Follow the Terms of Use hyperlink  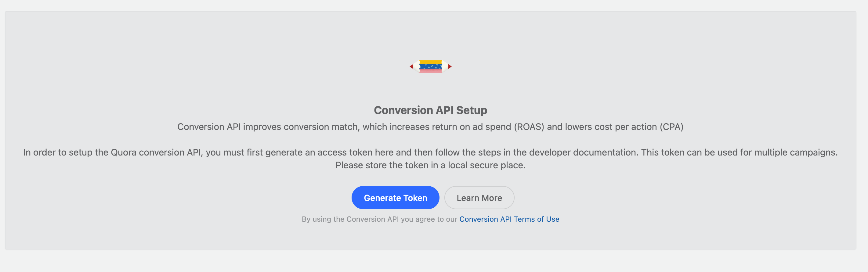pos(509,219)
